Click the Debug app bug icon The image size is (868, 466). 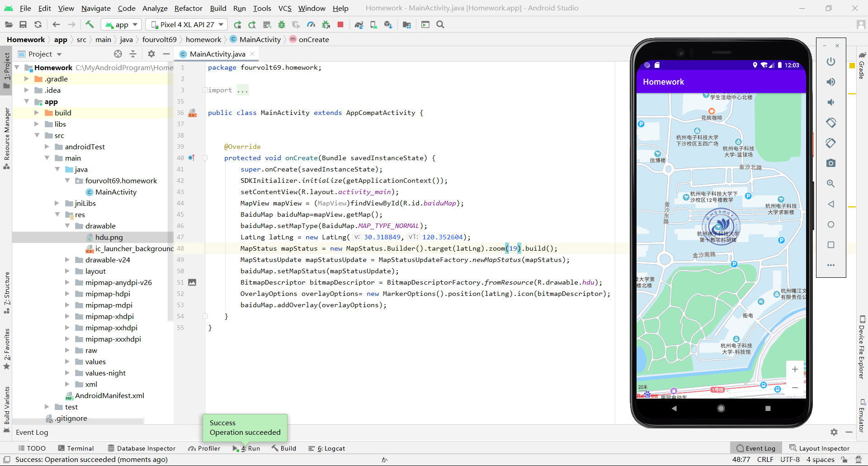[282, 24]
